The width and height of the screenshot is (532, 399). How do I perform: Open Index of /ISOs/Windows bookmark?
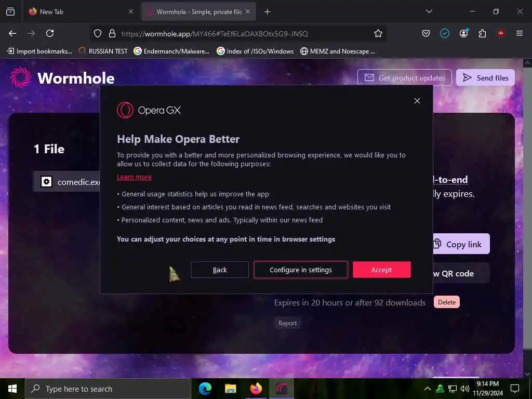click(x=255, y=51)
